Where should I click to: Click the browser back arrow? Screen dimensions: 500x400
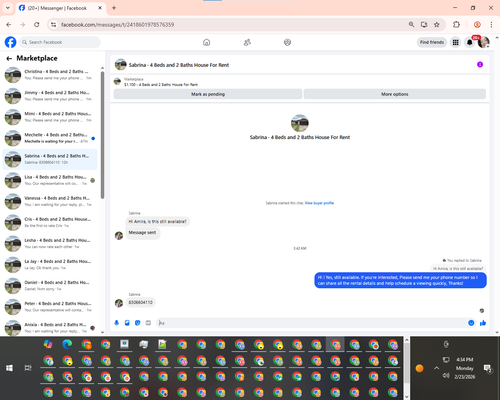[x=9, y=25]
